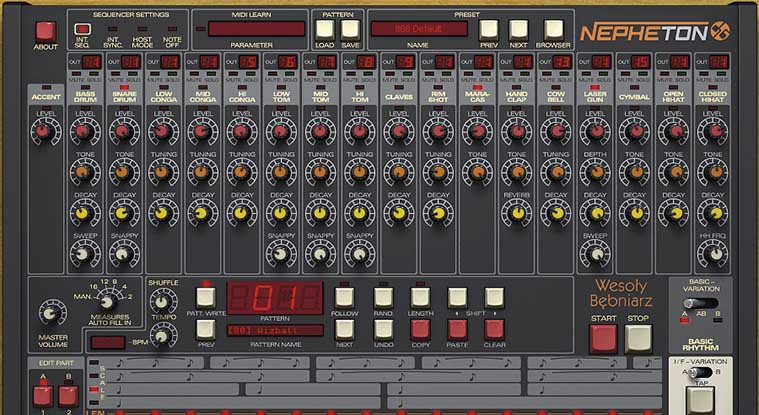This screenshot has height=415, width=759.
Task: Click the Closed Hihat HH FRQ knob
Action: (713, 253)
